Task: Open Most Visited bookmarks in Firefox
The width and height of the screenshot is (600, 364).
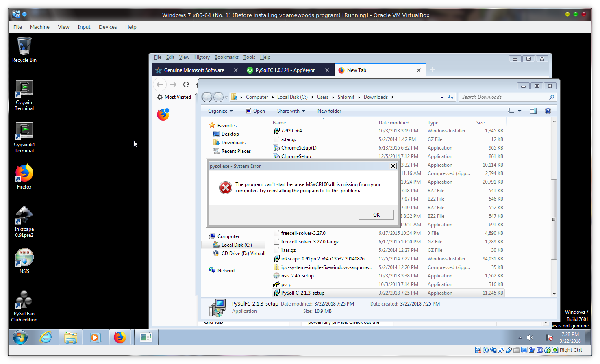Action: (x=174, y=97)
